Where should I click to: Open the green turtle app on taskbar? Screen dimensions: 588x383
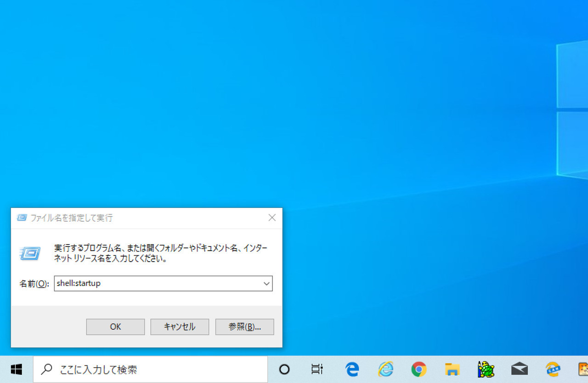[x=486, y=369]
